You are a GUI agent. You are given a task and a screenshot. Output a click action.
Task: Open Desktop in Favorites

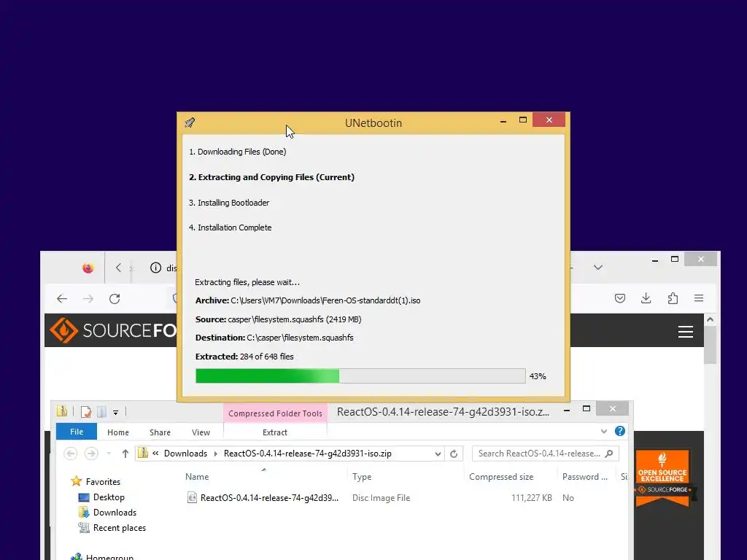(x=109, y=497)
